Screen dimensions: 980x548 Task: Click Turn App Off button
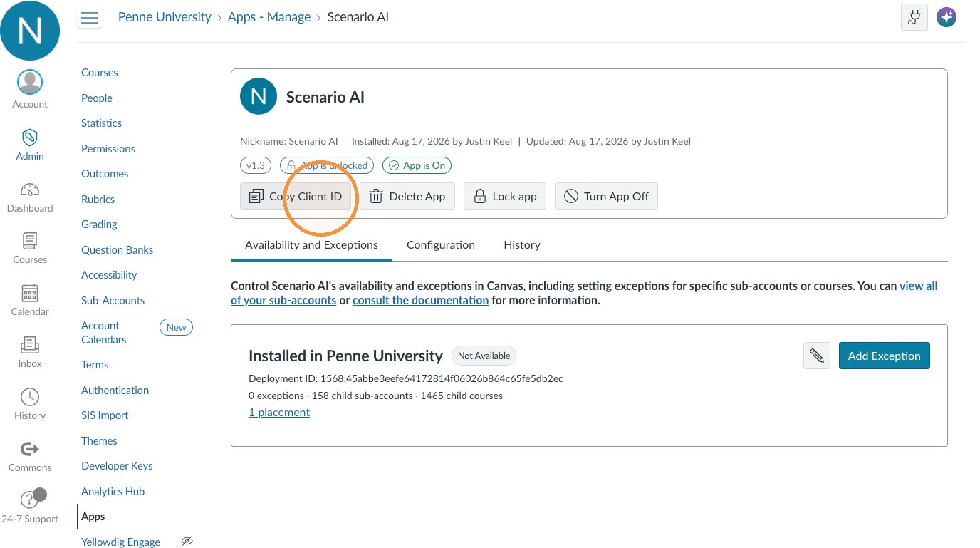point(606,196)
